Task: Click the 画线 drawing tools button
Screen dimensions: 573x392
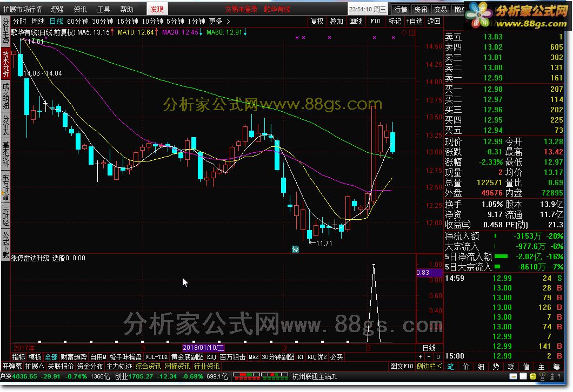Action: point(356,22)
